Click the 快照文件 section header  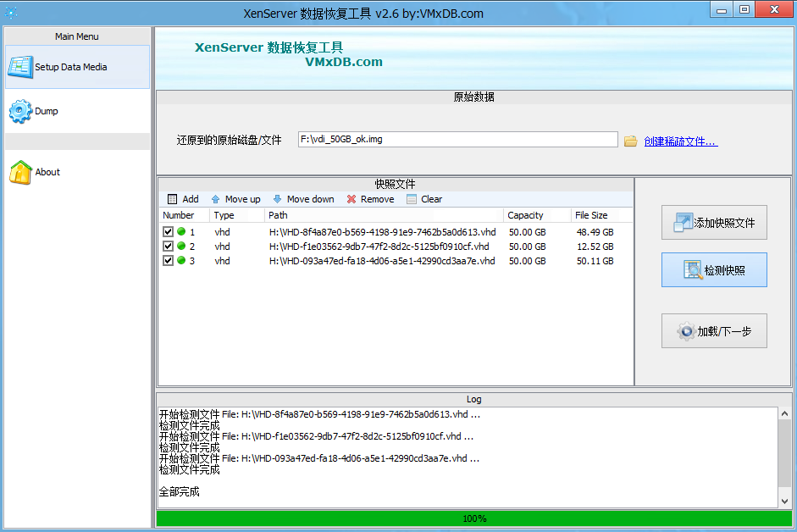point(395,184)
